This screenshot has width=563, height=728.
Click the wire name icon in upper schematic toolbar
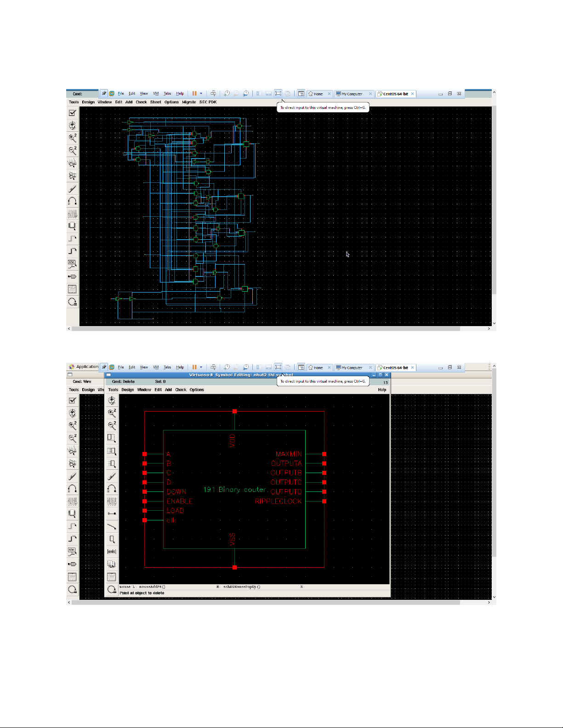[x=72, y=264]
